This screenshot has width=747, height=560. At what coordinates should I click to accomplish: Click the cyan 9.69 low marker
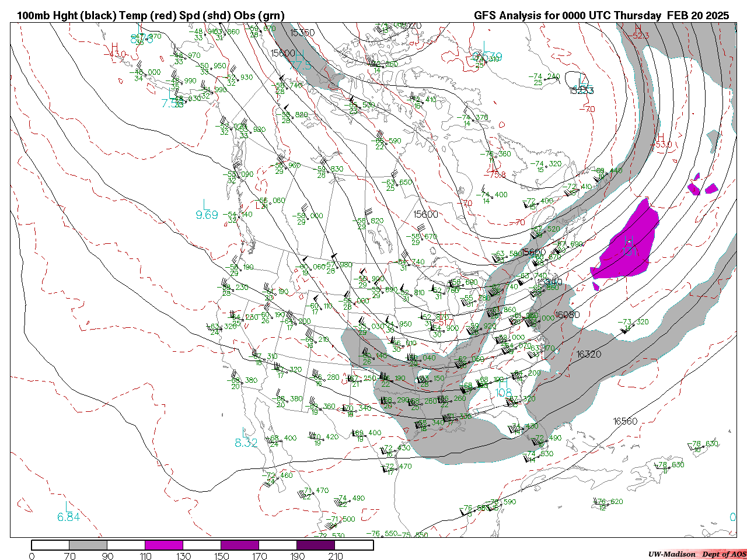[x=207, y=215]
